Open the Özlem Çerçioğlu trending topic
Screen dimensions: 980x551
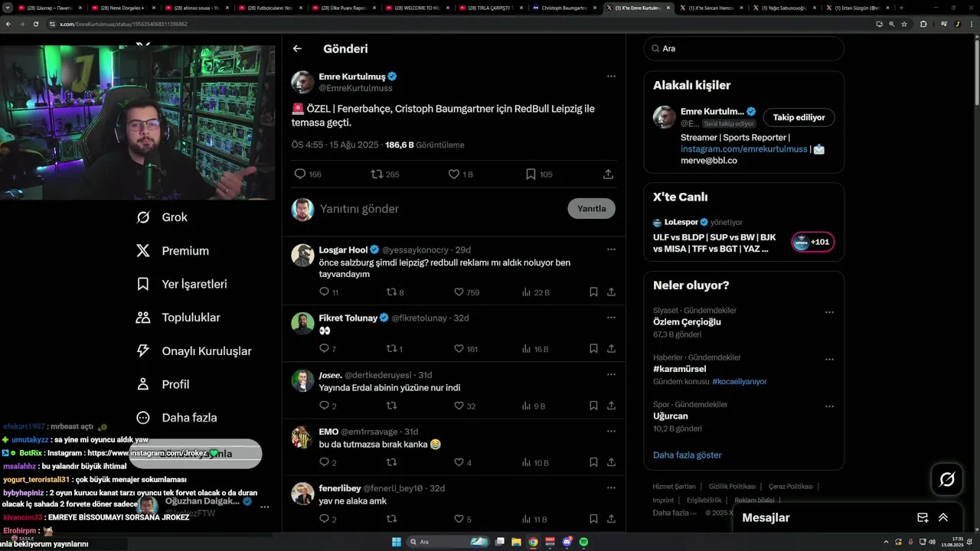coord(687,322)
